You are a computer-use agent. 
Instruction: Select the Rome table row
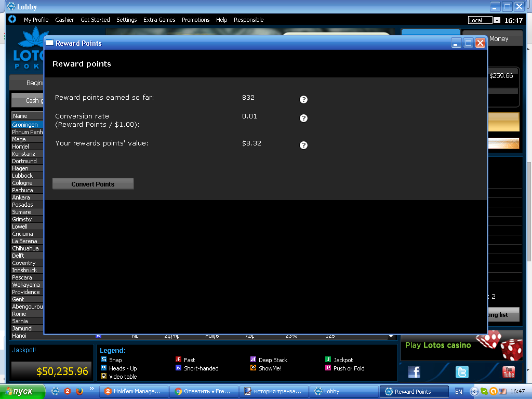28,314
